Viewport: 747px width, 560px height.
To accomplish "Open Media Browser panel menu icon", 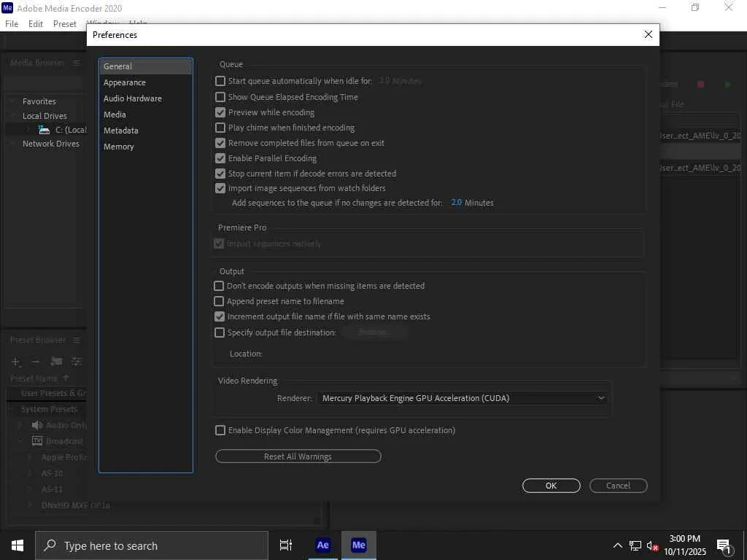I will (76, 63).
